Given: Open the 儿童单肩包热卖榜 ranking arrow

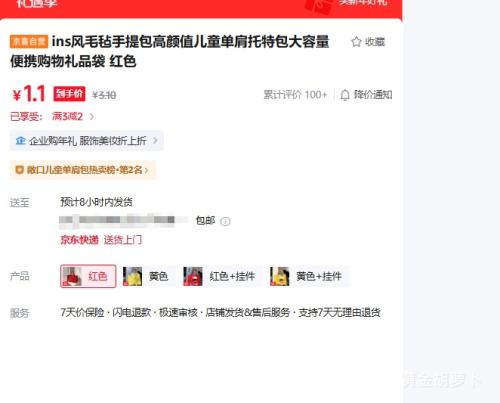Looking at the screenshot, I should (146, 170).
